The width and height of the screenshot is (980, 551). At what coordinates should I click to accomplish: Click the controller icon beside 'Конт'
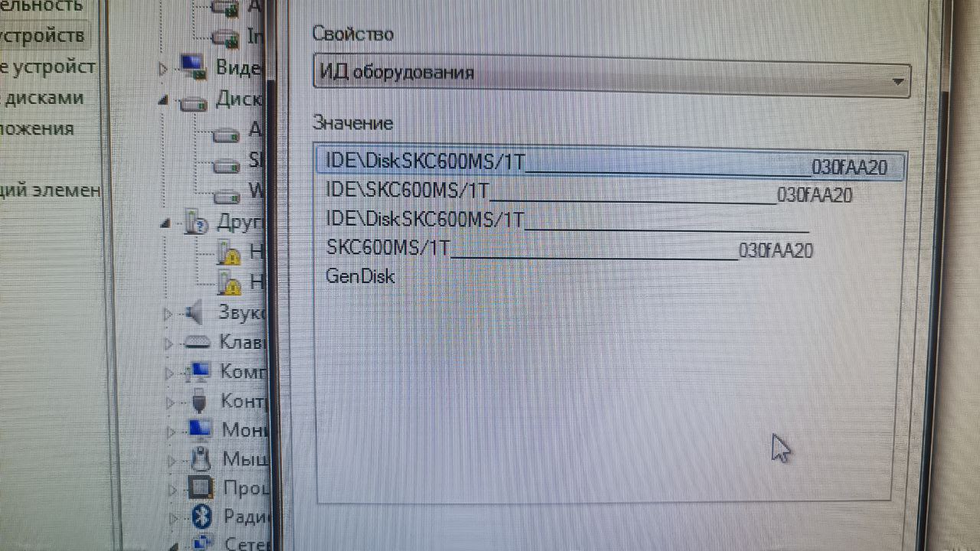click(200, 400)
